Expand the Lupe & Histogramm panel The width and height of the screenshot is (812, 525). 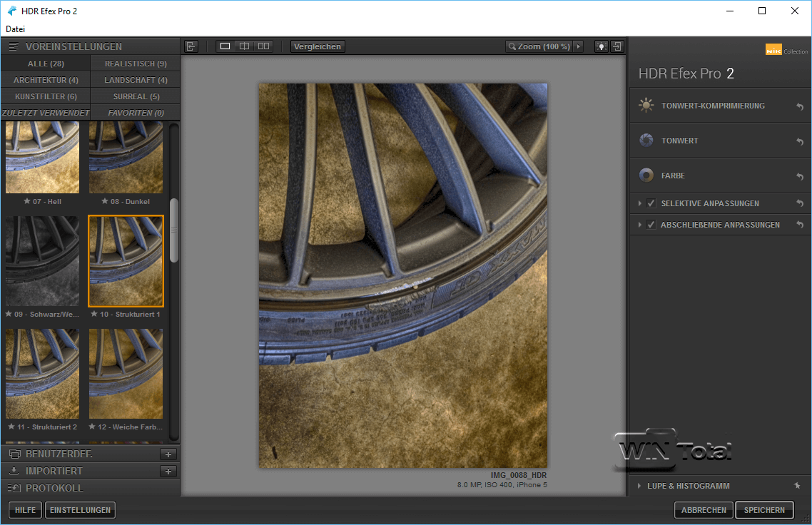tap(640, 486)
